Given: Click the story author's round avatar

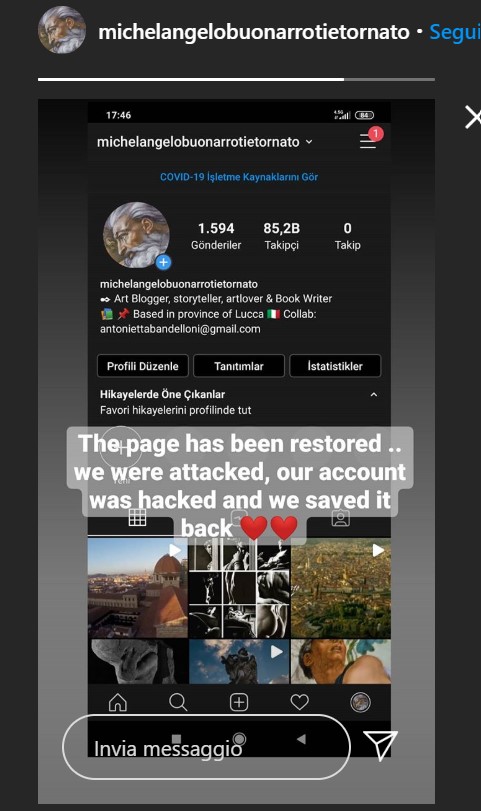Looking at the screenshot, I should (x=62, y=30).
